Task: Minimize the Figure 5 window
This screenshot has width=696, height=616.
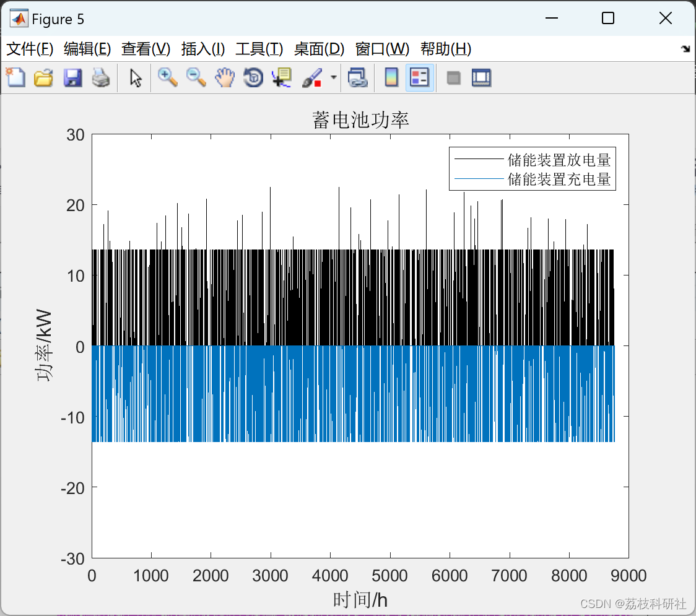Action: [x=551, y=18]
